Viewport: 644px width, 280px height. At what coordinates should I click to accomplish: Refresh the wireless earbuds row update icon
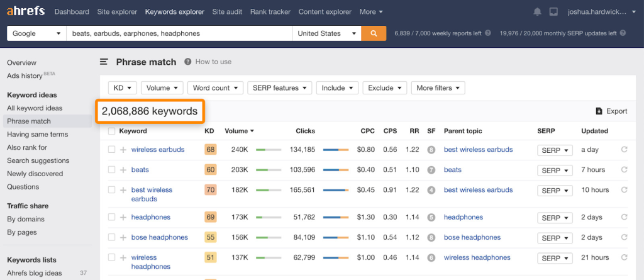click(624, 150)
